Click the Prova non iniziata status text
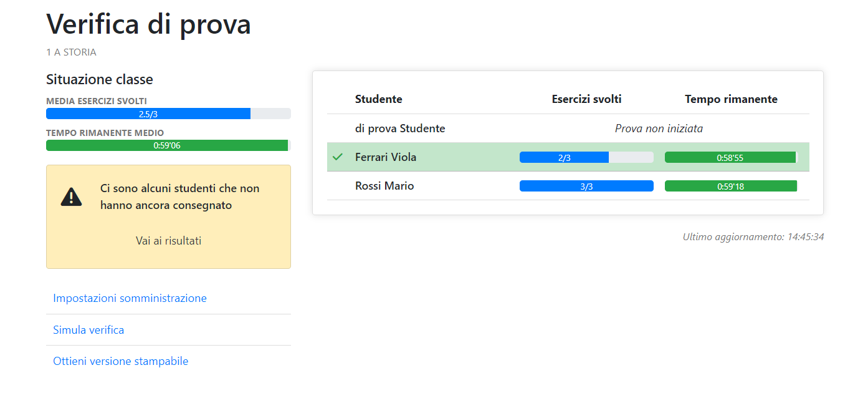868x393 pixels. click(659, 129)
